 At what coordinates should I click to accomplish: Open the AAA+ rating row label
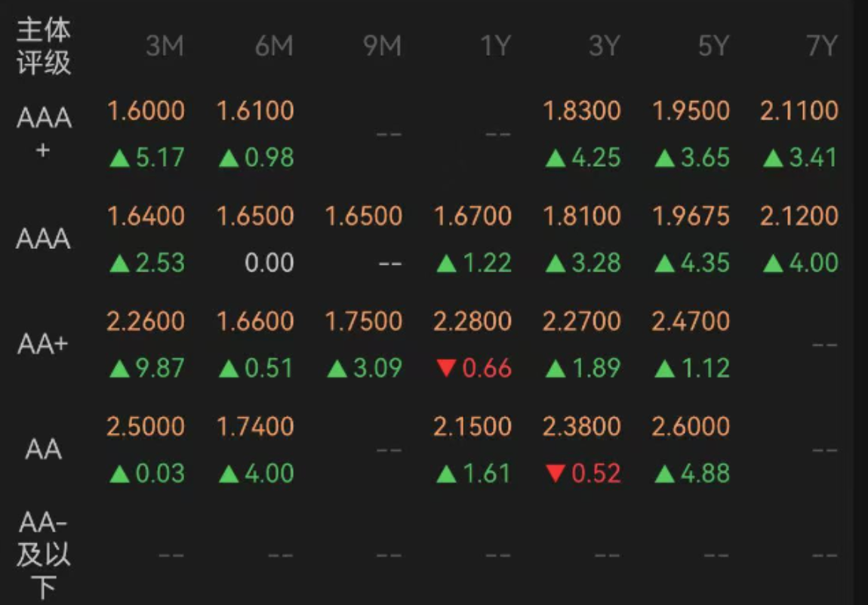click(x=44, y=133)
